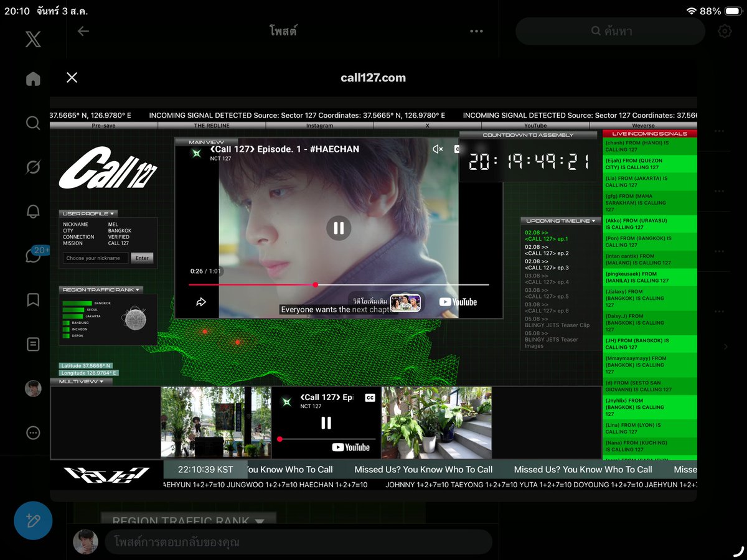The height and width of the screenshot is (560, 747).
Task: Click the YouTube logo in the main view video
Action: coord(458,302)
